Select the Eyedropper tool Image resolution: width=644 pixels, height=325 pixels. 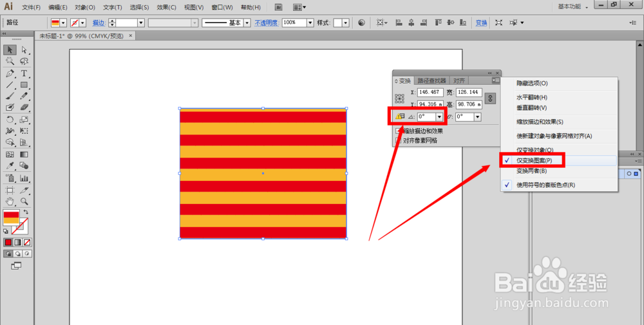pyautogui.click(x=10, y=166)
